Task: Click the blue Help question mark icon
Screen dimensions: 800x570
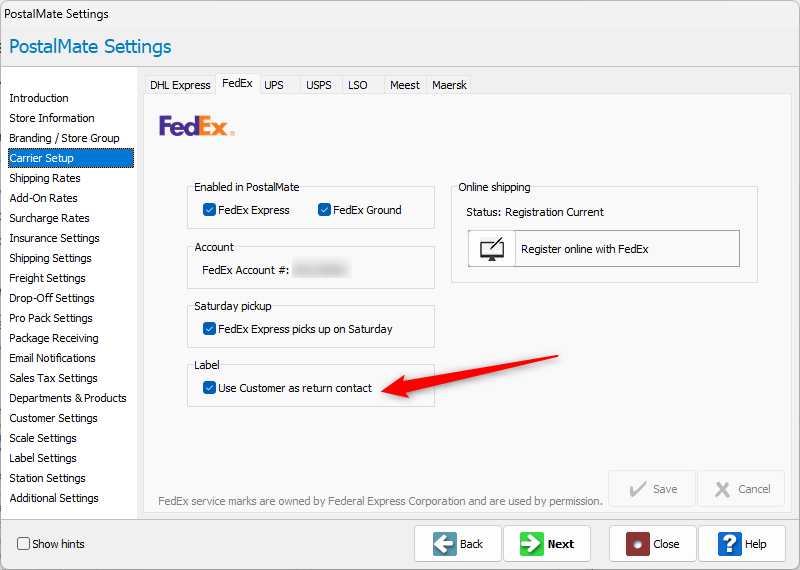Action: (x=730, y=544)
